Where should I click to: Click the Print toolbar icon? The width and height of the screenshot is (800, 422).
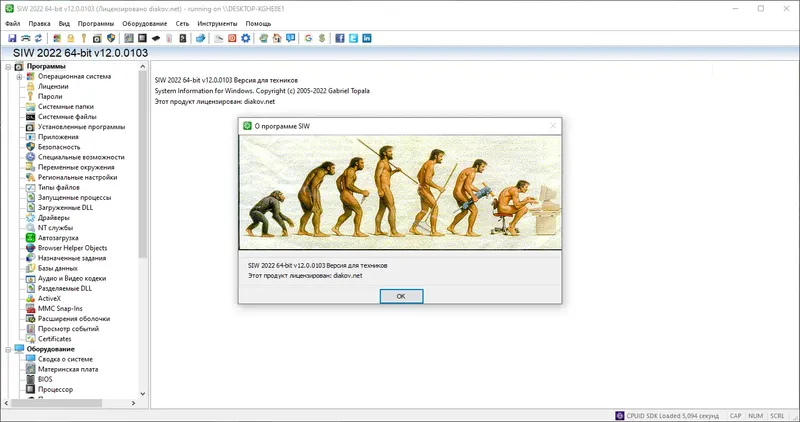(25, 38)
